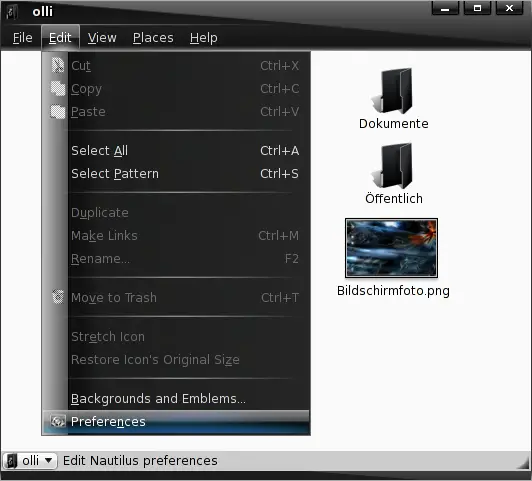The width and height of the screenshot is (532, 481).
Task: Open the olli location dropdown in status bar
Action: click(30, 461)
